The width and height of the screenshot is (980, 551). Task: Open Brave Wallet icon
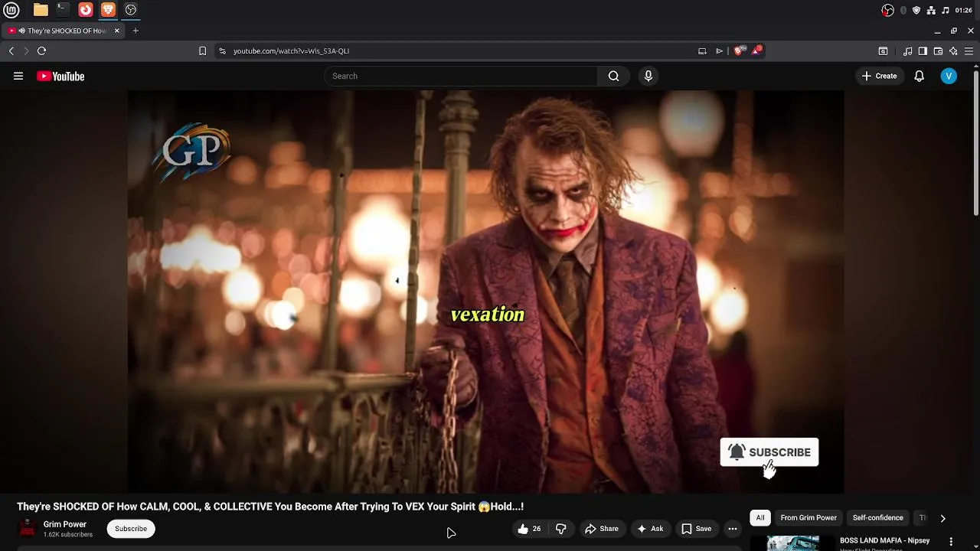[x=938, y=51]
